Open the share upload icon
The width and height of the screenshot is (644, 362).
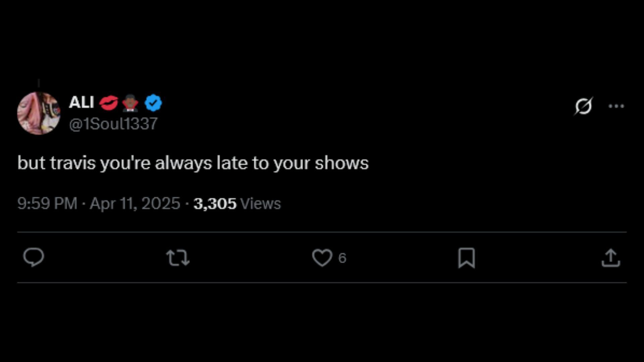611,258
